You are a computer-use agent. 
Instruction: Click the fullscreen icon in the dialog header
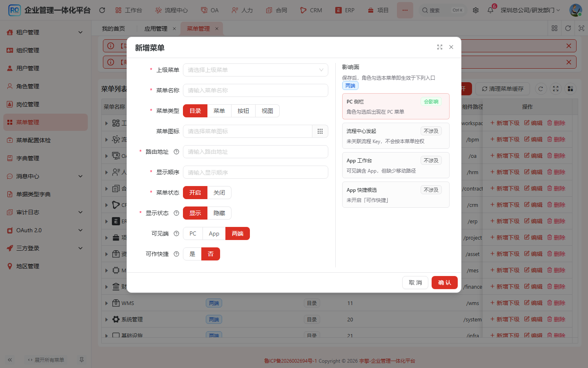[440, 47]
